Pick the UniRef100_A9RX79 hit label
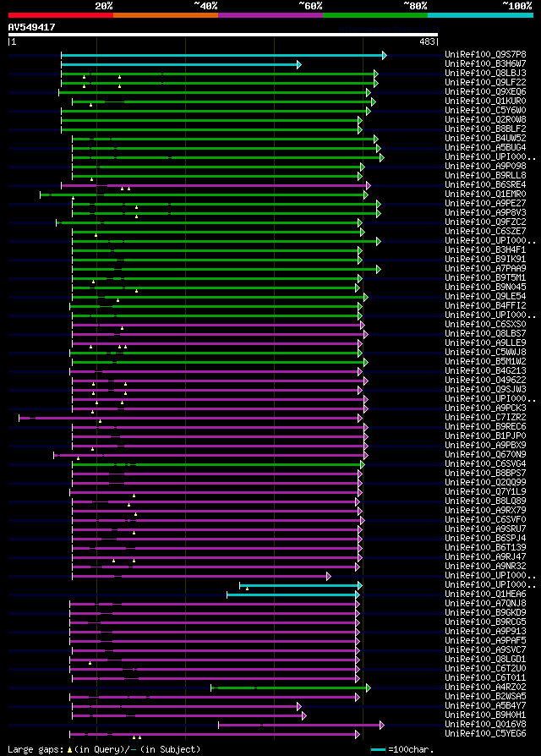541x756 pixels. pos(485,510)
